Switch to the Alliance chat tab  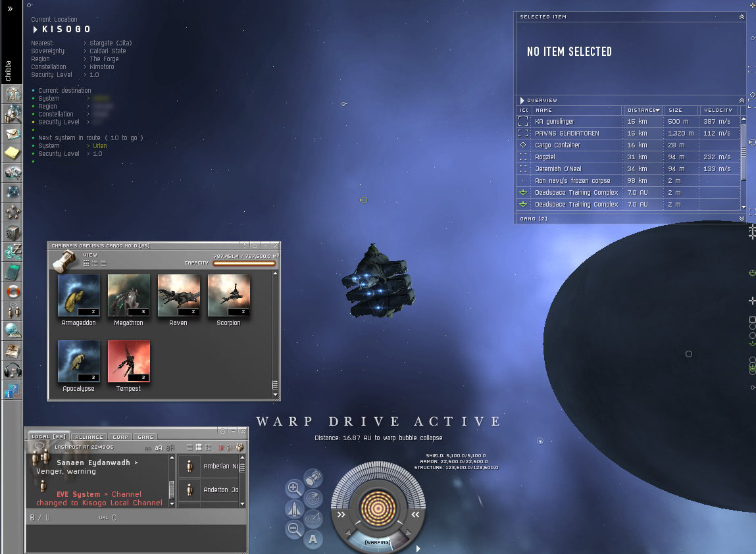point(89,437)
